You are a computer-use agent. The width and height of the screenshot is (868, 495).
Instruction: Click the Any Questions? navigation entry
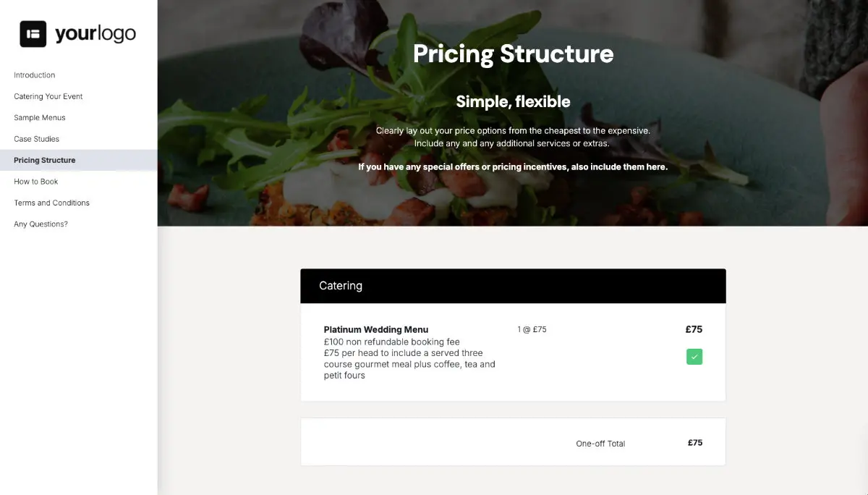pos(41,224)
